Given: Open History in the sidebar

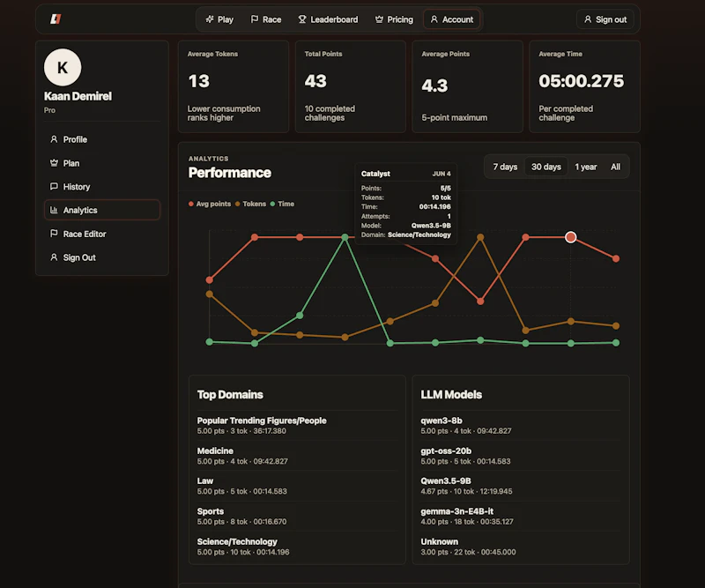Looking at the screenshot, I should tap(102, 186).
